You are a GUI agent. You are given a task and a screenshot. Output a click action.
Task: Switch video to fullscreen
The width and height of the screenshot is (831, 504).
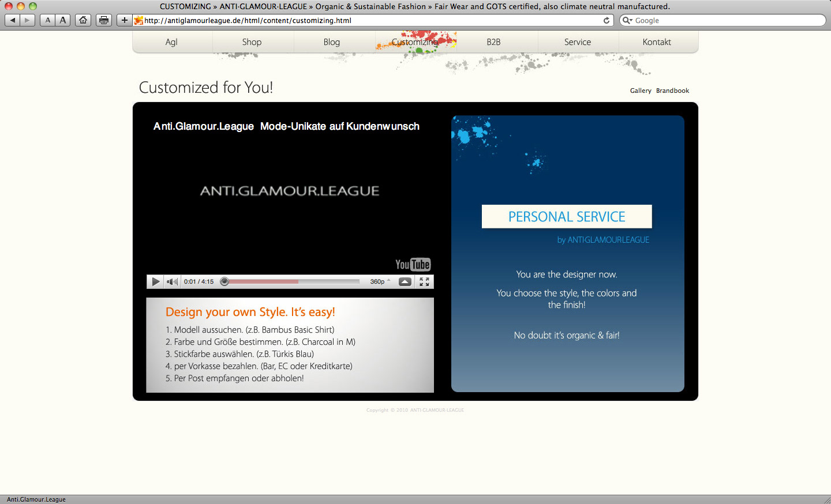[x=424, y=281]
